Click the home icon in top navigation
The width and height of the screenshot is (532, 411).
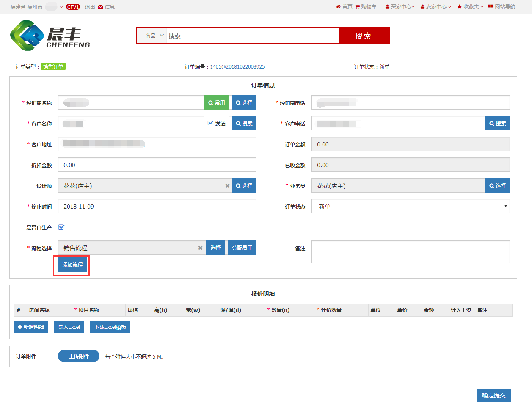(x=338, y=7)
